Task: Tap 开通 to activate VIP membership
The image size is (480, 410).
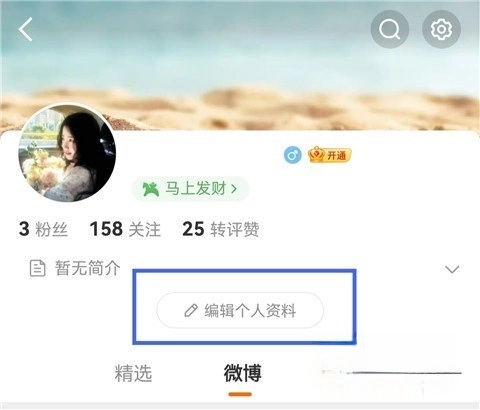Action: tap(336, 155)
